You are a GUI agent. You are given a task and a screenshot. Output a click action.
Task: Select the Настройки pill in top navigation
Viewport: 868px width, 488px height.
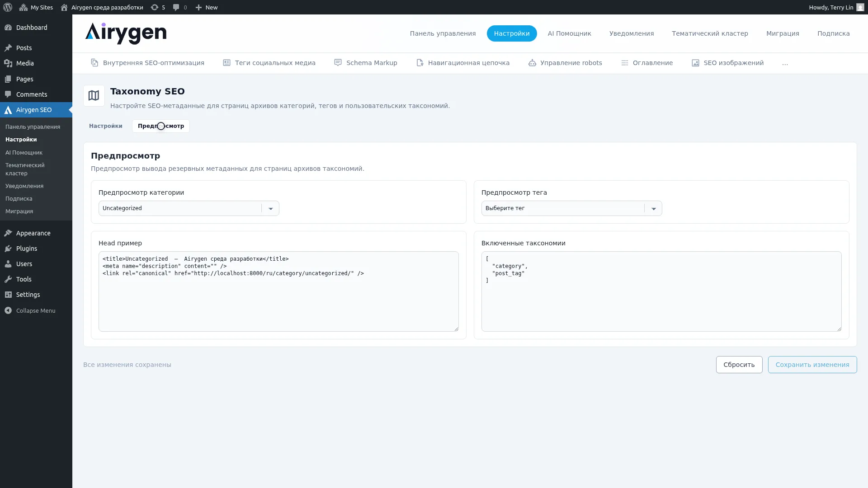[512, 33]
